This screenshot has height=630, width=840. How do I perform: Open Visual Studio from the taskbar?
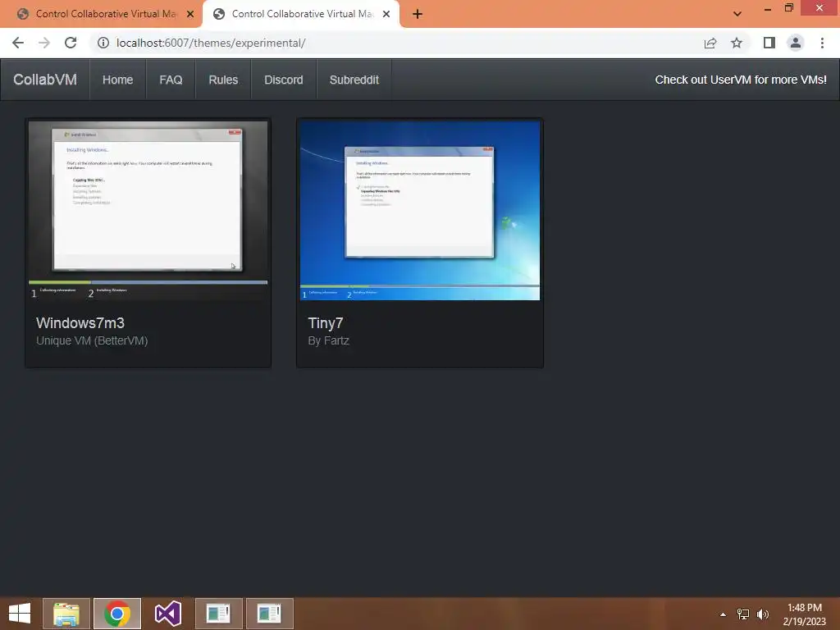click(168, 614)
